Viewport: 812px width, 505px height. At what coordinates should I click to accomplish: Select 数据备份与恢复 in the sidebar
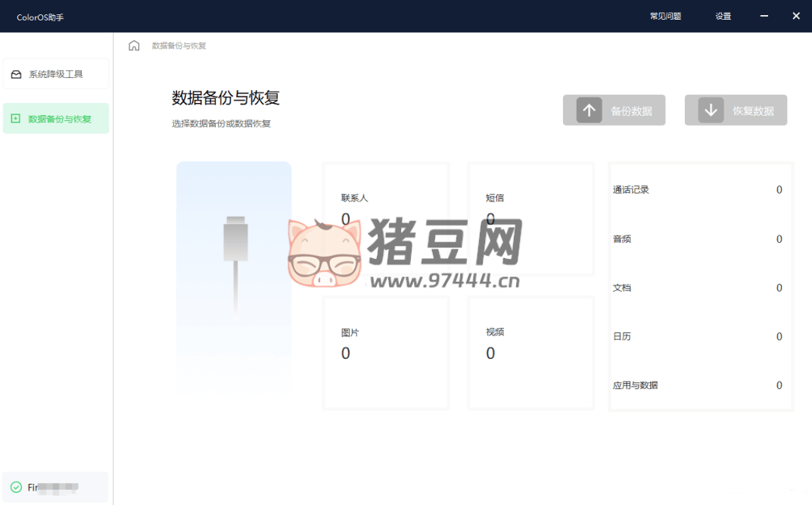click(60, 119)
